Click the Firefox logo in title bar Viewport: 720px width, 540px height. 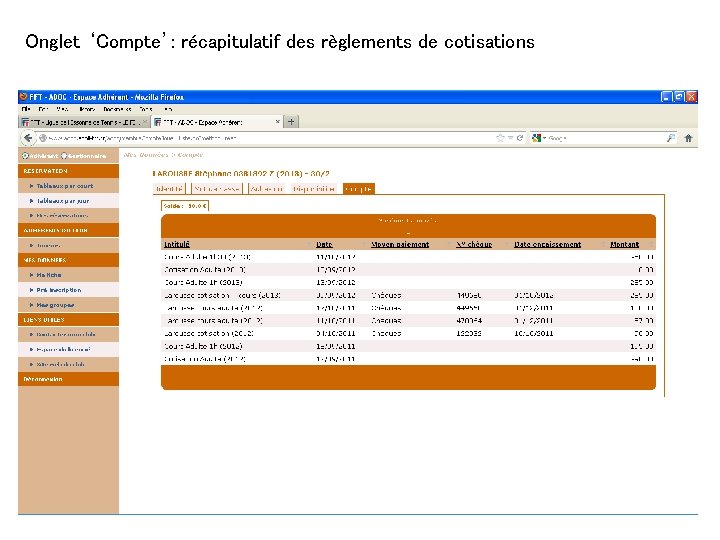23,97
